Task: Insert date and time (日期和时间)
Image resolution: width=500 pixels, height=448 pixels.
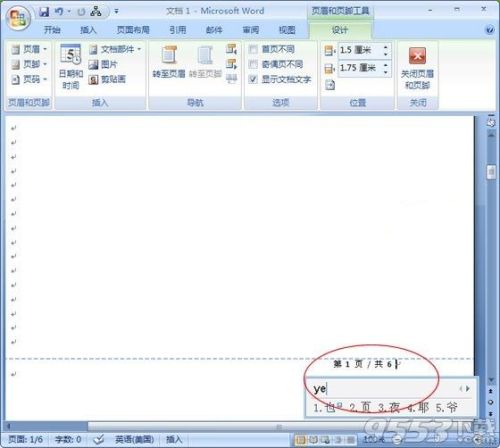Action: tap(70, 66)
